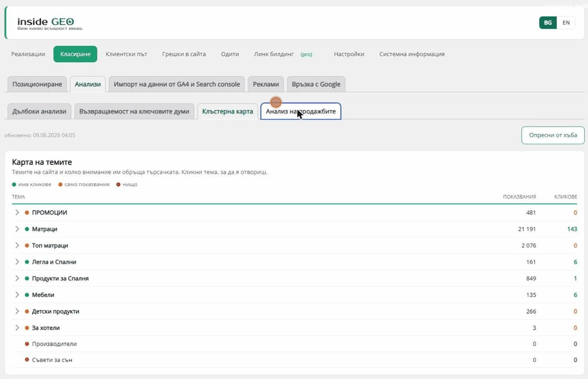Open the Мебели topic name
Screen dimensions: 588x379
coord(43,295)
